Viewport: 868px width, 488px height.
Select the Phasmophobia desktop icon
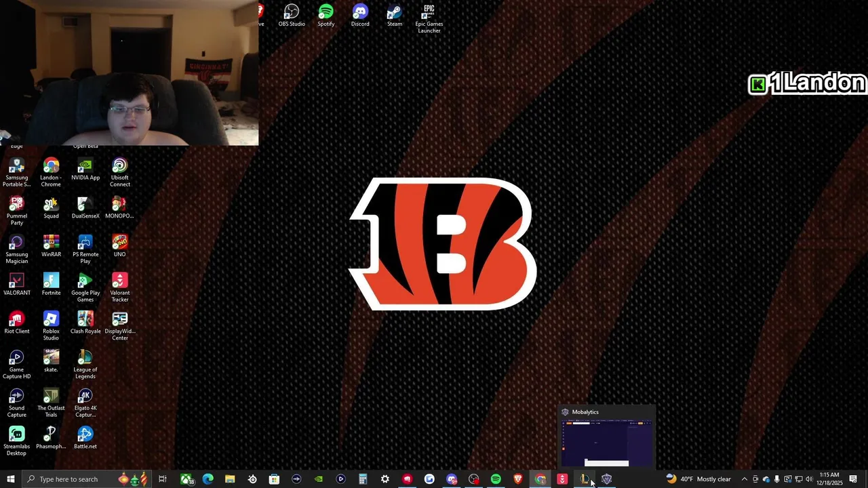51,439
